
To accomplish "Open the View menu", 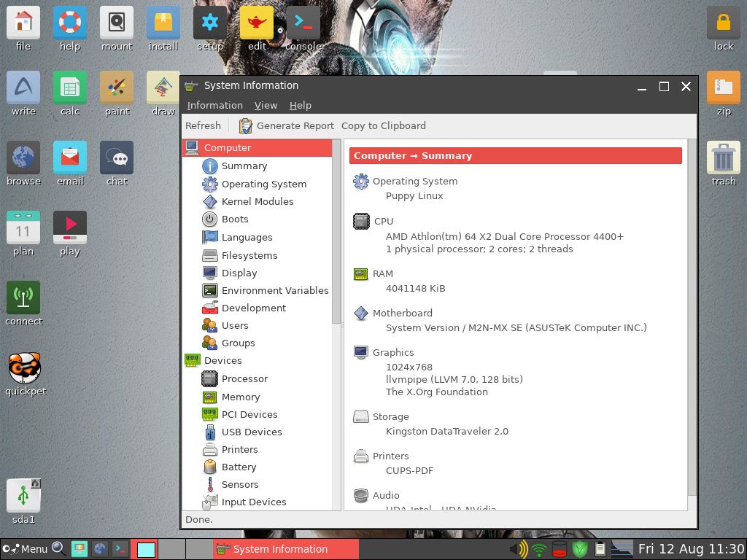I will pyautogui.click(x=266, y=105).
